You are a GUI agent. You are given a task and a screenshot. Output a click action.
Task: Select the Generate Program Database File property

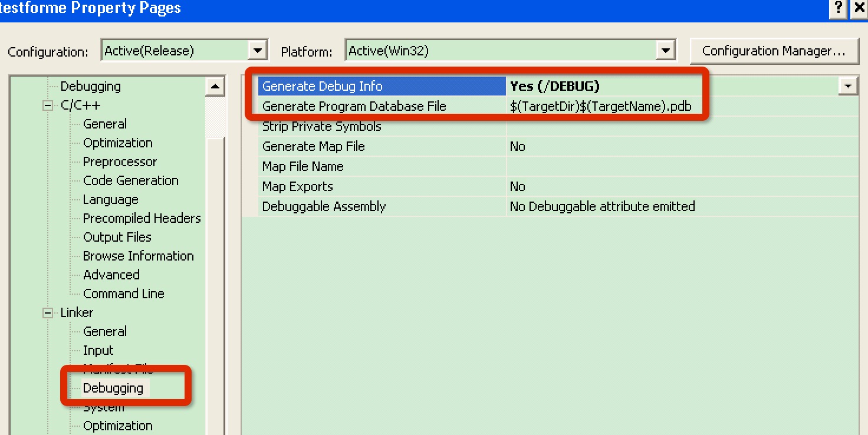point(354,106)
